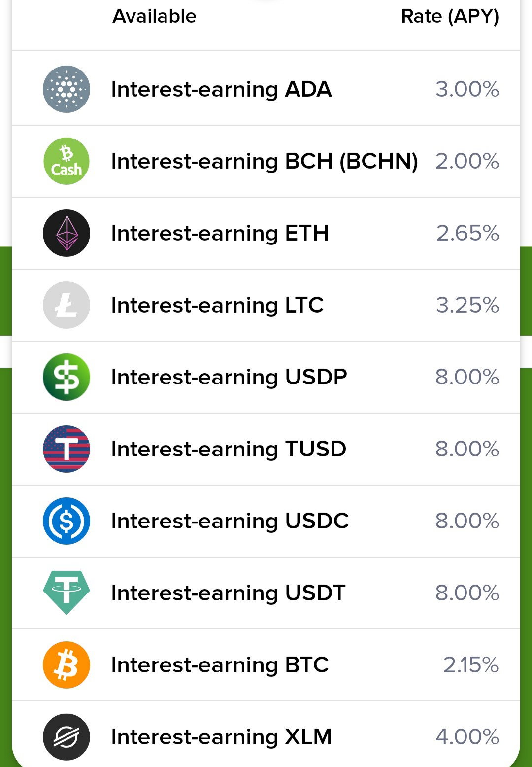The image size is (532, 767).
Task: Tap the blue USDC coin icon
Action: coord(66,521)
